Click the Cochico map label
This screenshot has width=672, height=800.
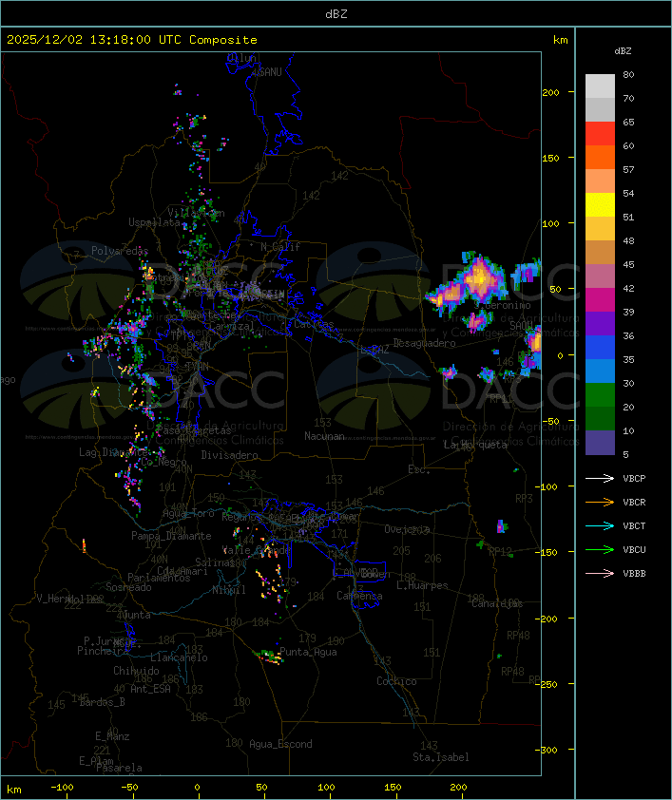tap(396, 681)
